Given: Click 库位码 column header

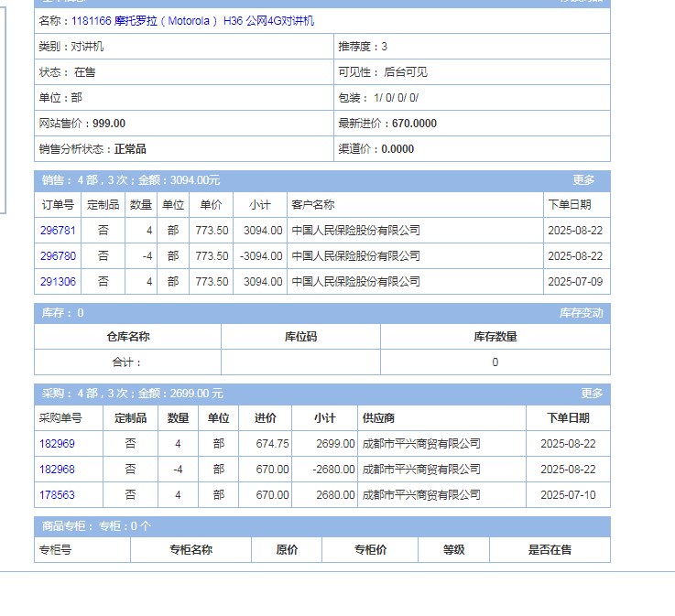Looking at the screenshot, I should click(x=300, y=337).
